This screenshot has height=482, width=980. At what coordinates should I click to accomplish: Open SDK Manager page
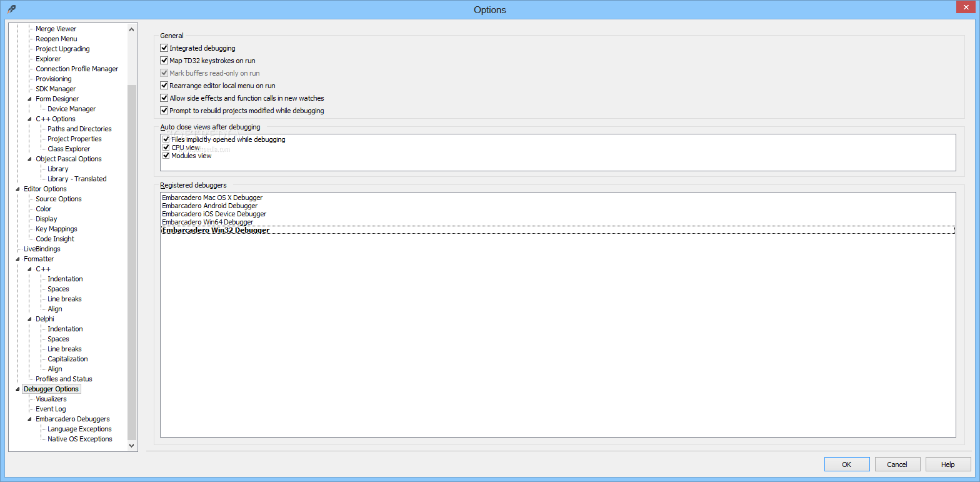[x=56, y=89]
